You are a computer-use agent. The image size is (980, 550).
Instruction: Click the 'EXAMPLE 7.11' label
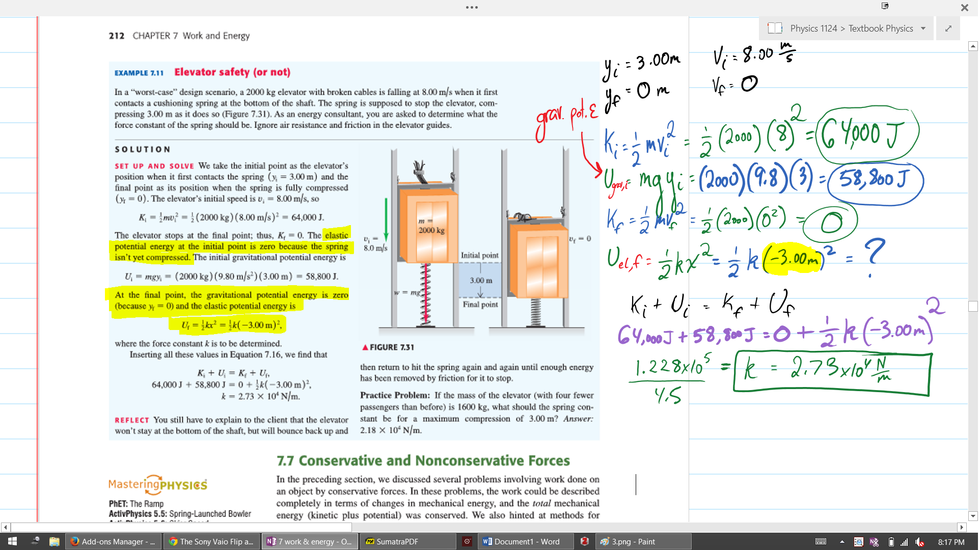click(x=139, y=73)
